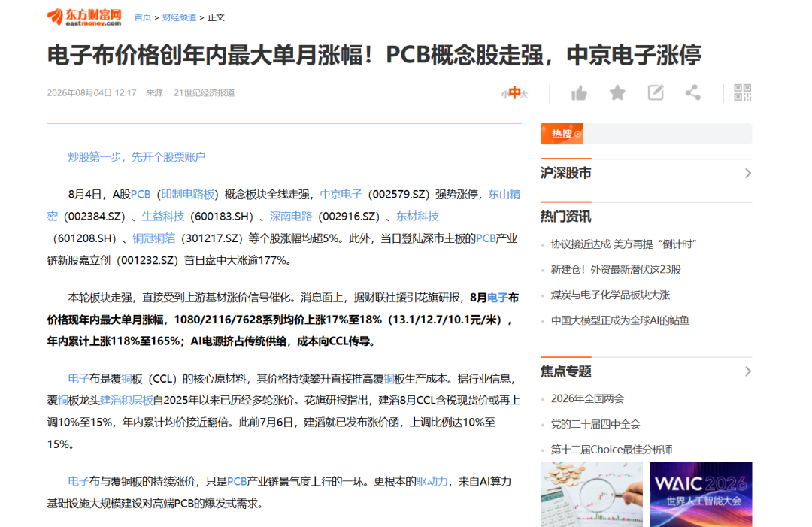The width and height of the screenshot is (812, 527).
Task: Open topic 2026年全国两会
Action: click(x=587, y=398)
